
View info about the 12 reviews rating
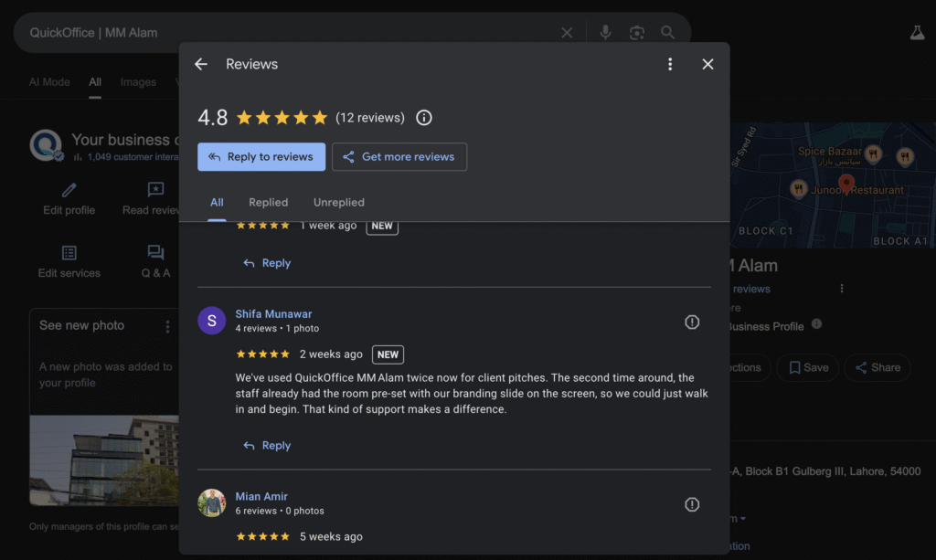(x=423, y=117)
